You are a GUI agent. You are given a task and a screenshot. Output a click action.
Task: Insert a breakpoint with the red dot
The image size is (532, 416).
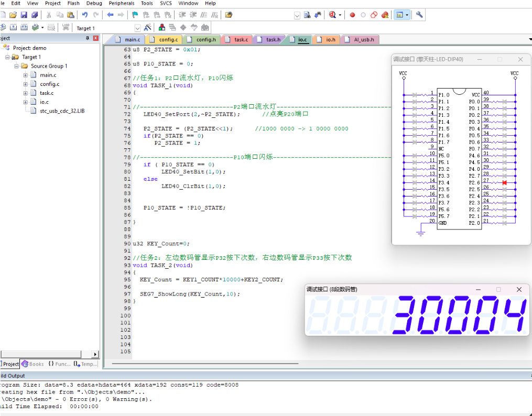(x=353, y=15)
